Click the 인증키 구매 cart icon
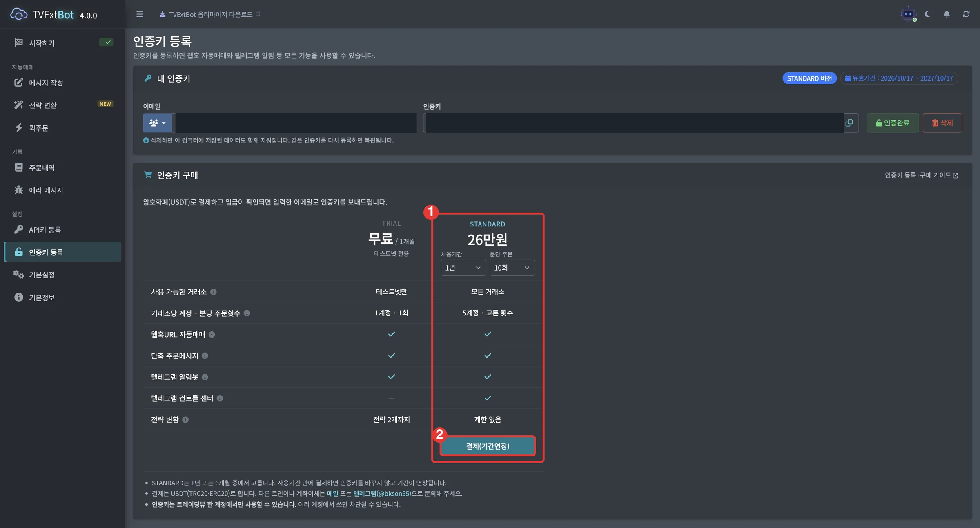Screen dimensions: 980x528 pos(148,175)
